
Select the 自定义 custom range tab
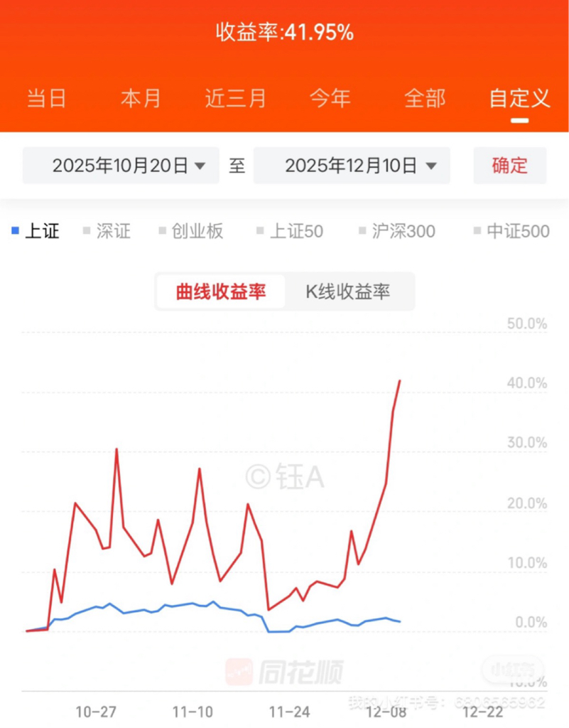point(520,98)
